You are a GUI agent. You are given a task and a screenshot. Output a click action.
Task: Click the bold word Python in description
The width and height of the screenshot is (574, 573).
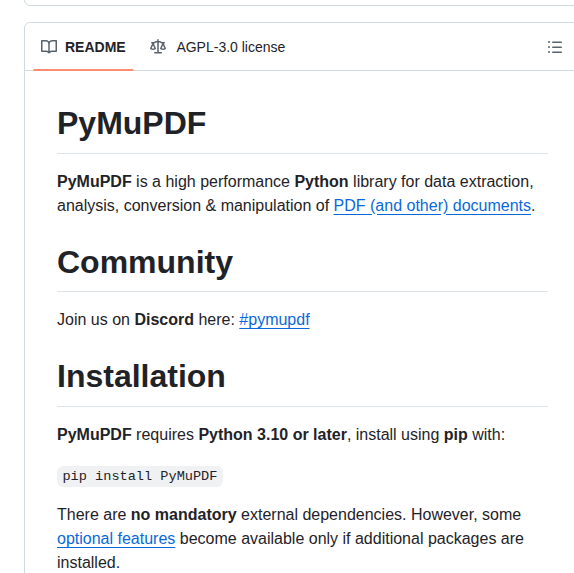point(321,182)
